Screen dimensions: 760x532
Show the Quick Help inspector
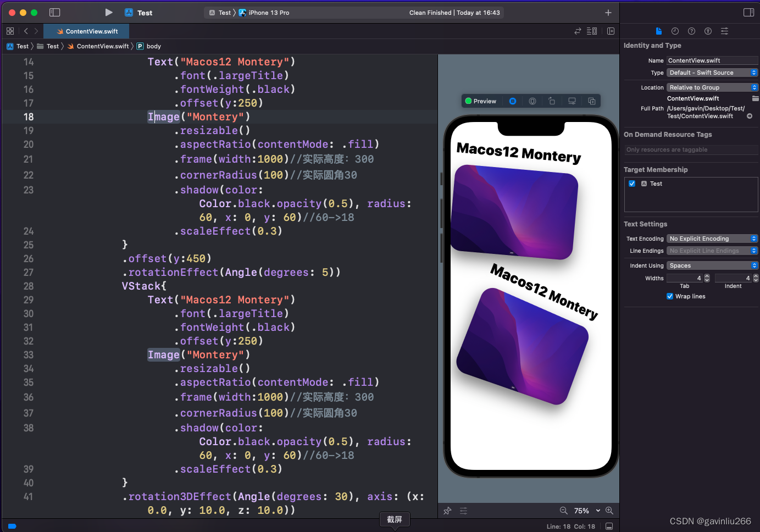coord(691,31)
